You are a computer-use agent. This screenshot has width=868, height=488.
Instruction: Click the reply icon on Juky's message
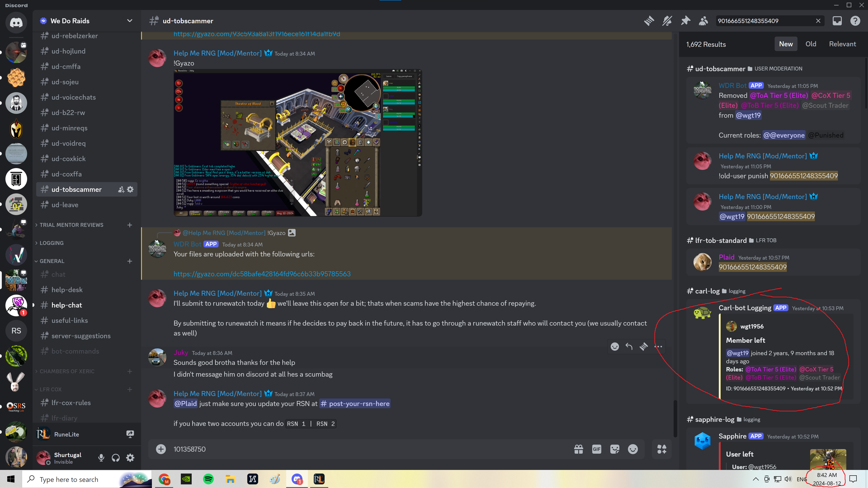(x=629, y=346)
